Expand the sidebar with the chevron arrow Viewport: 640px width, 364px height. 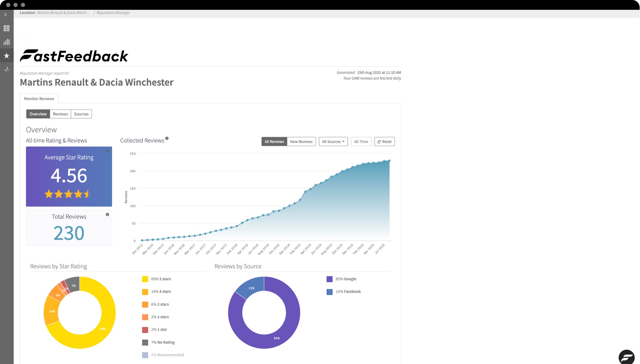click(6, 15)
